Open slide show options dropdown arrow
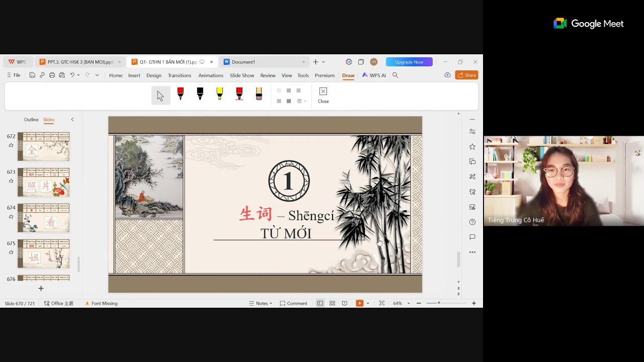Image resolution: width=644 pixels, height=362 pixels. tap(368, 304)
